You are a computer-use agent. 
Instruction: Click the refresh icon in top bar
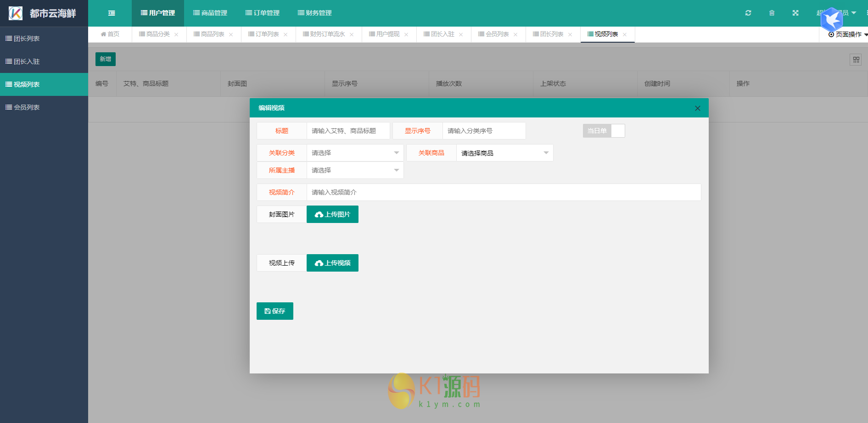[748, 13]
